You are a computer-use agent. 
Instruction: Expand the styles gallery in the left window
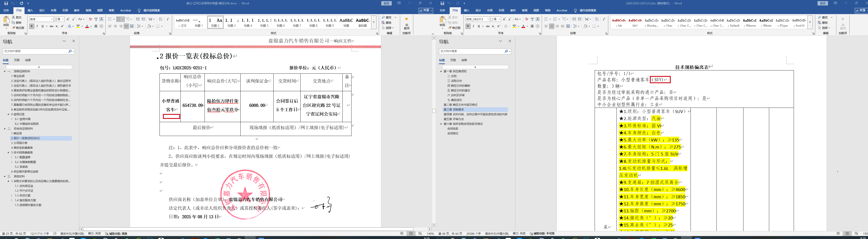(374, 23)
